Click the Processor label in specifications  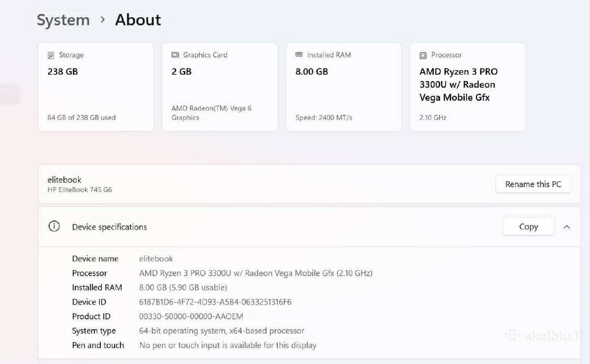click(x=89, y=273)
